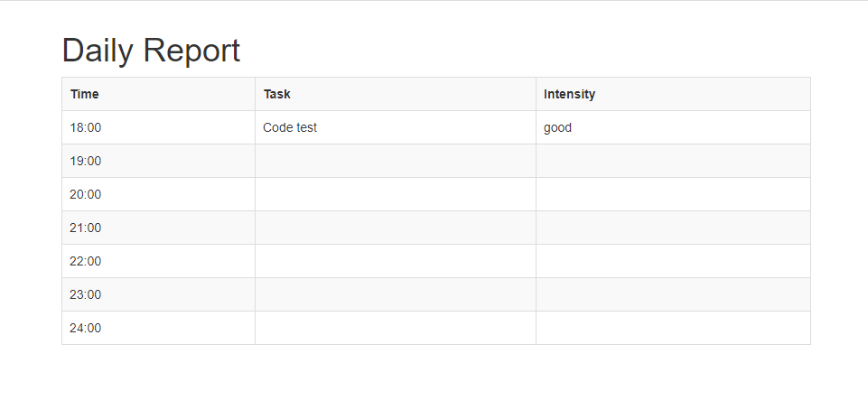Click the Code test task cell
This screenshot has width=868, height=419.
(290, 127)
